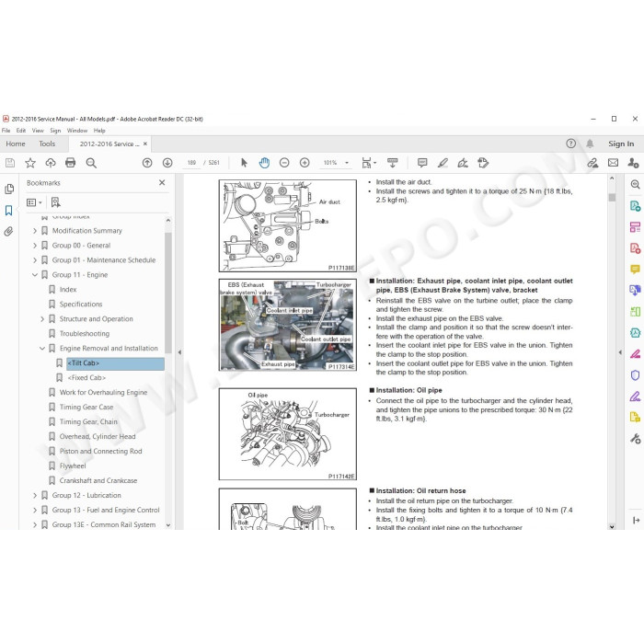644x644 pixels.
Task: Open the Troubleshooting bookmark
Action: pos(85,333)
